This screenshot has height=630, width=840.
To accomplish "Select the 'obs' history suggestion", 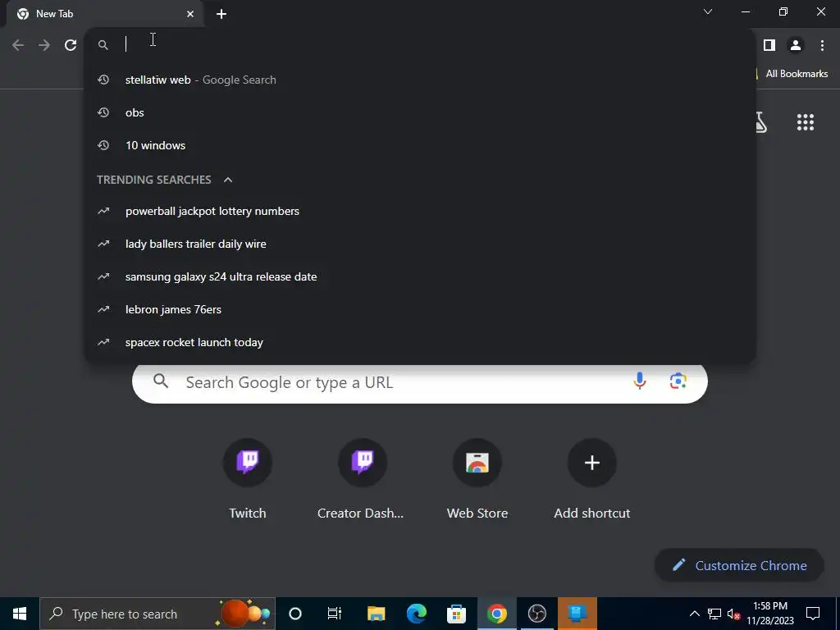I will point(421,112).
